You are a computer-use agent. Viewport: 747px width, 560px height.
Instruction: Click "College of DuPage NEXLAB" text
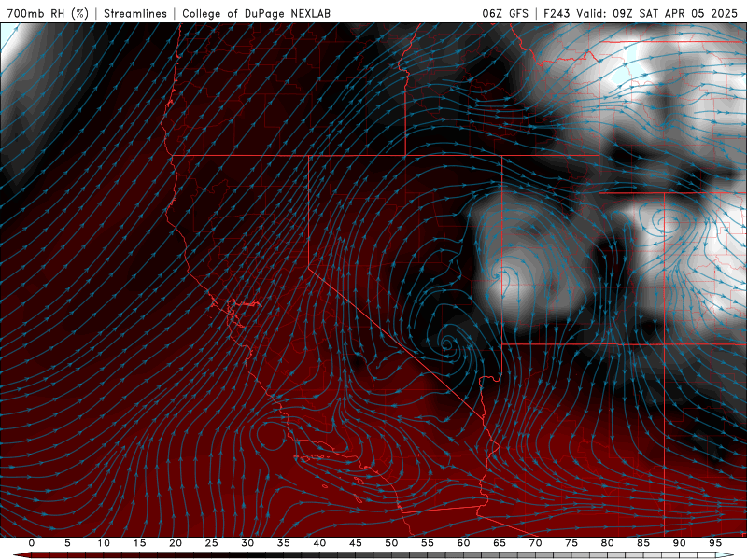coord(256,13)
